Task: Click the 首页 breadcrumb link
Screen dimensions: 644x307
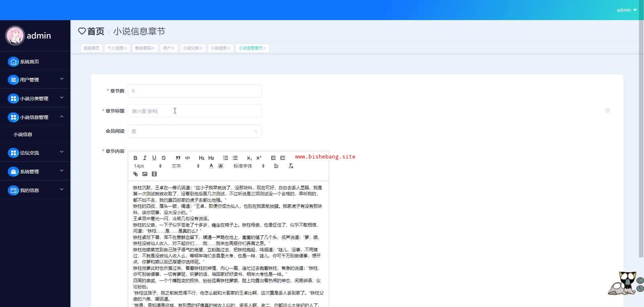Action: 96,31
